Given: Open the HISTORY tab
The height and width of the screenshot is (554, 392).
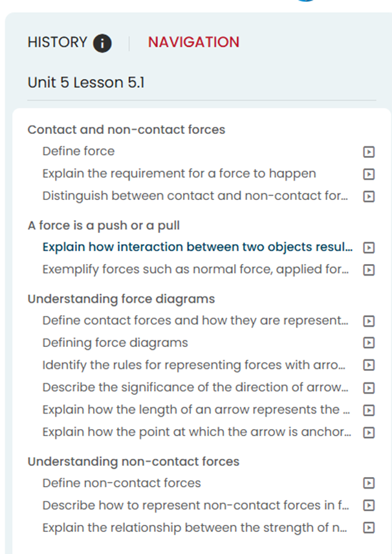Looking at the screenshot, I should coord(57,43).
